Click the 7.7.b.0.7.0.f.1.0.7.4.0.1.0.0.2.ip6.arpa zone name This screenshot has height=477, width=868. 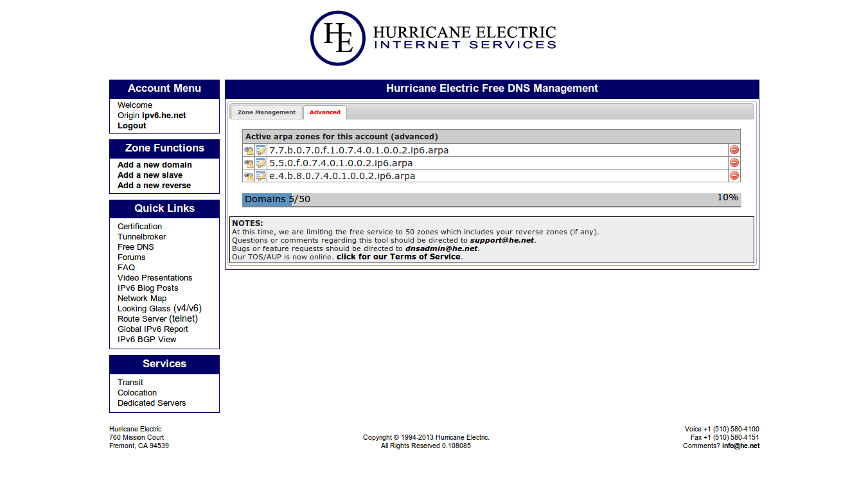[359, 150]
